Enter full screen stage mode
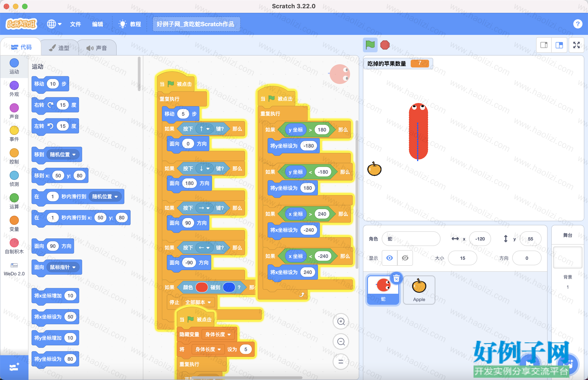588x380 pixels. pos(576,45)
